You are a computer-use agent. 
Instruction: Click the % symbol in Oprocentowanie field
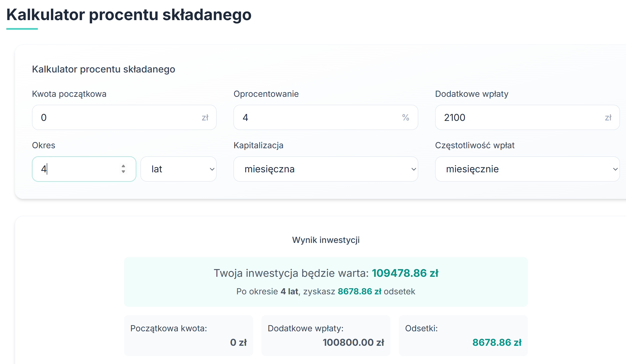[x=405, y=118]
